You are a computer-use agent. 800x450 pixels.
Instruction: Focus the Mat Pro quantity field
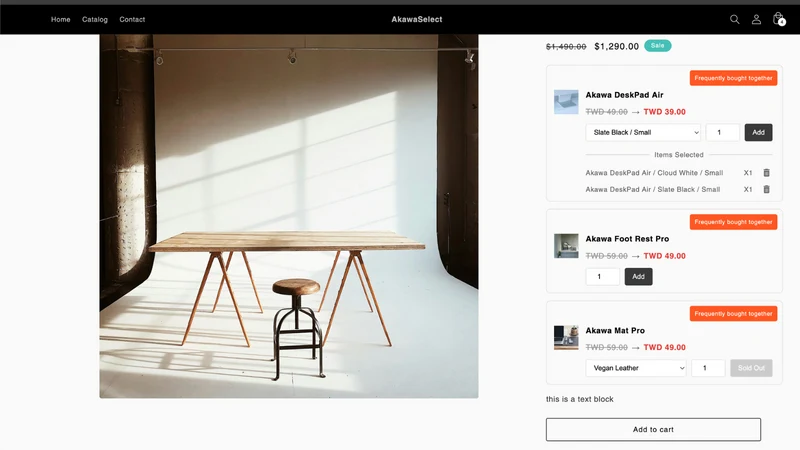(708, 368)
